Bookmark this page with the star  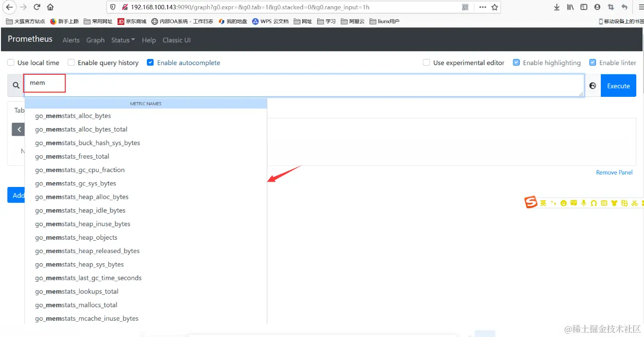click(494, 7)
